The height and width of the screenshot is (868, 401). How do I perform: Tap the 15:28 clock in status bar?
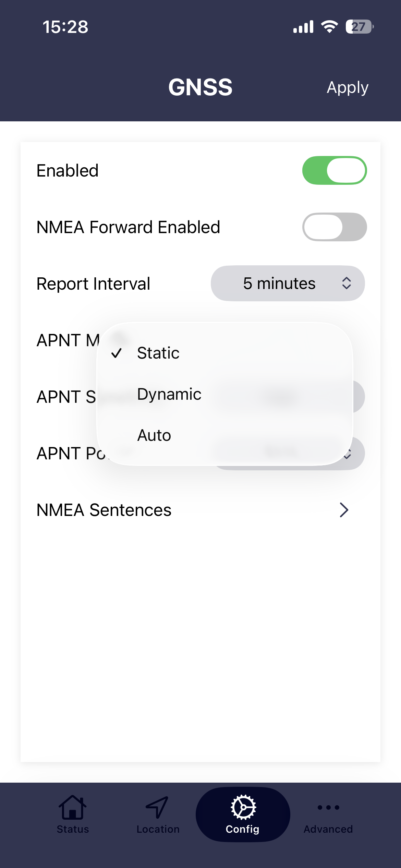(x=65, y=27)
